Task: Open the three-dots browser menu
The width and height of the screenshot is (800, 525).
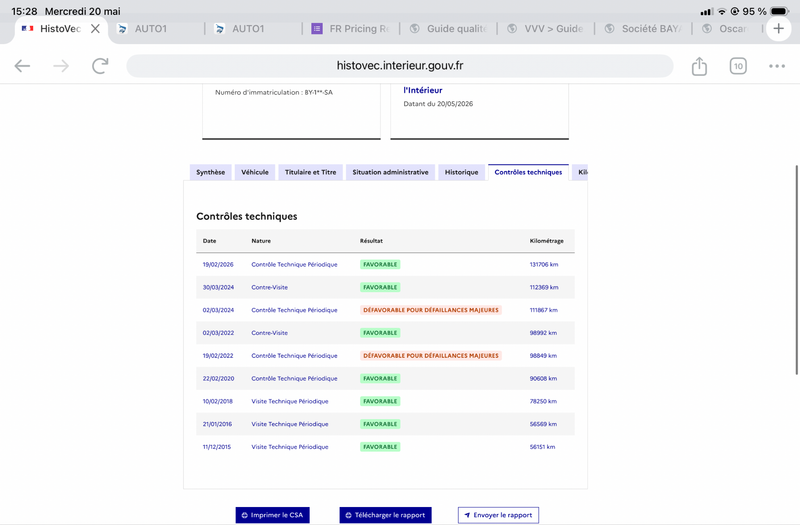Action: click(777, 66)
